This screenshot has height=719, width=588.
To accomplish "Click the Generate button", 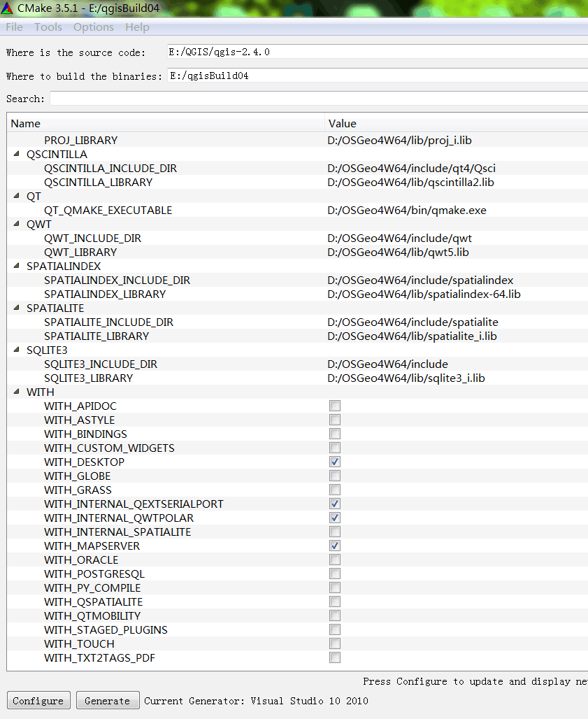I will 108,701.
